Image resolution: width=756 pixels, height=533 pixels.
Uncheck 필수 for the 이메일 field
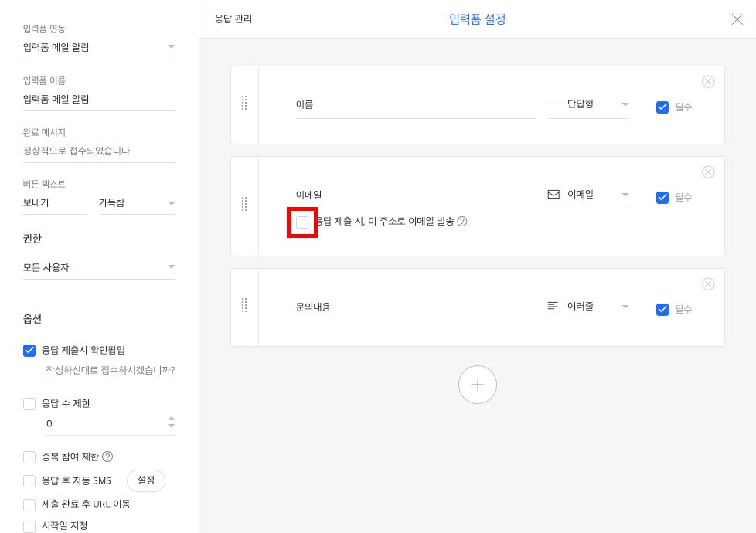click(x=662, y=198)
